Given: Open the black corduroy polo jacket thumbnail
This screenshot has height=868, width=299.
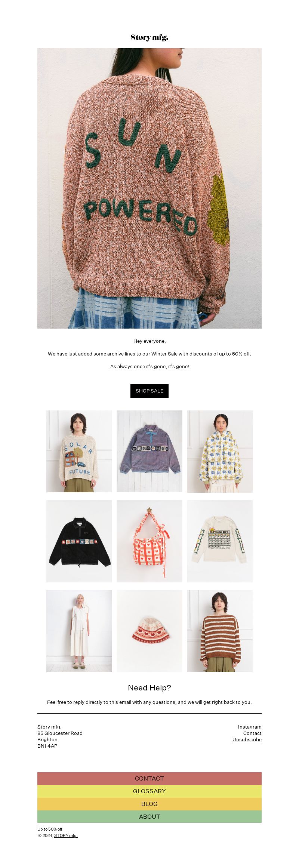Looking at the screenshot, I should click(x=79, y=541).
